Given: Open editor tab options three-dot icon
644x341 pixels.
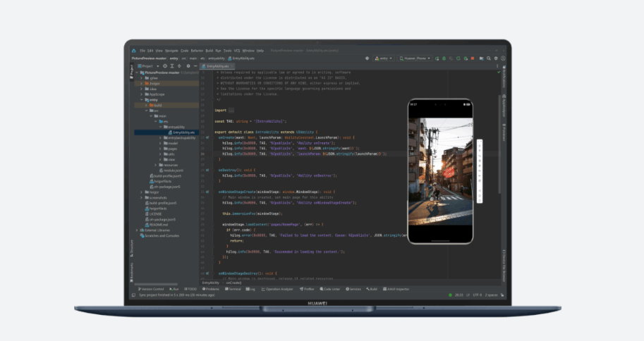Looking at the screenshot, I should click(497, 66).
